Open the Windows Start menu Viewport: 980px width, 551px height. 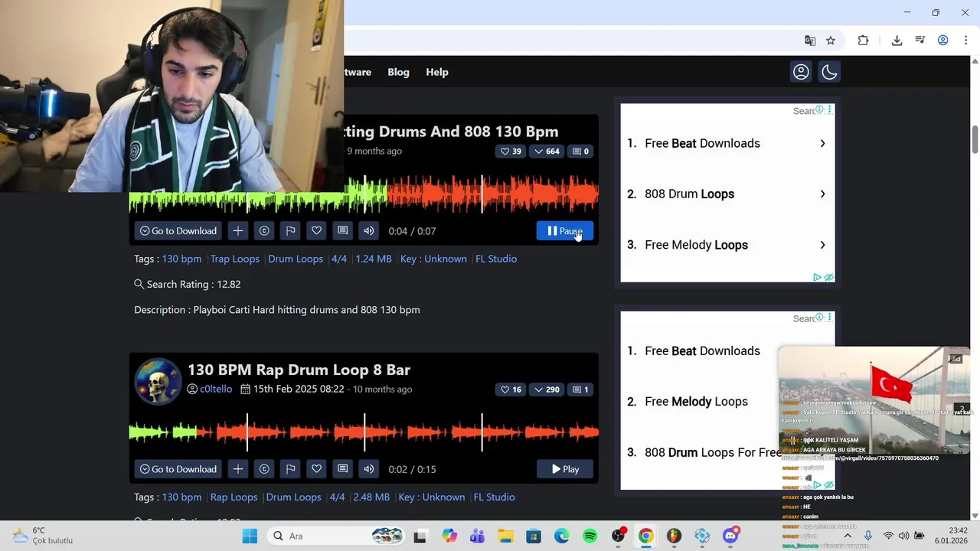tap(250, 536)
